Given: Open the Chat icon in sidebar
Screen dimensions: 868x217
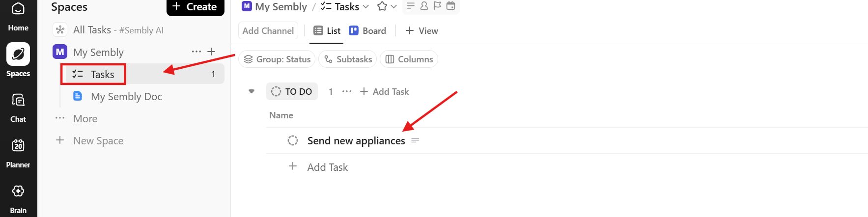Looking at the screenshot, I should pyautogui.click(x=18, y=101).
